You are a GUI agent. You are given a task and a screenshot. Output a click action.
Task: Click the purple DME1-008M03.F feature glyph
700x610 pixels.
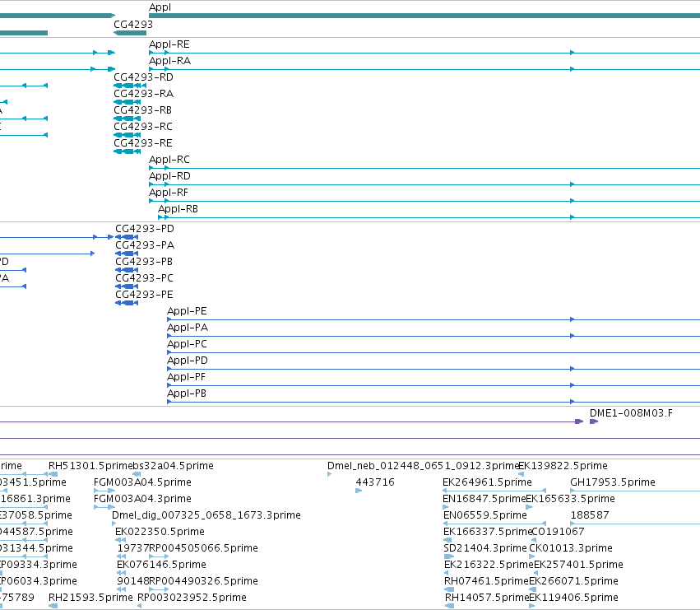(594, 421)
